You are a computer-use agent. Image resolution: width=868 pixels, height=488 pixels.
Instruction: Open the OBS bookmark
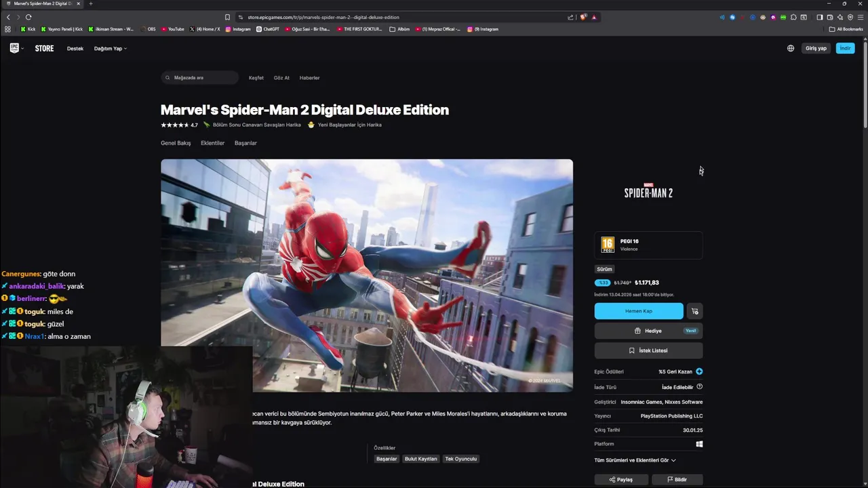pos(148,29)
